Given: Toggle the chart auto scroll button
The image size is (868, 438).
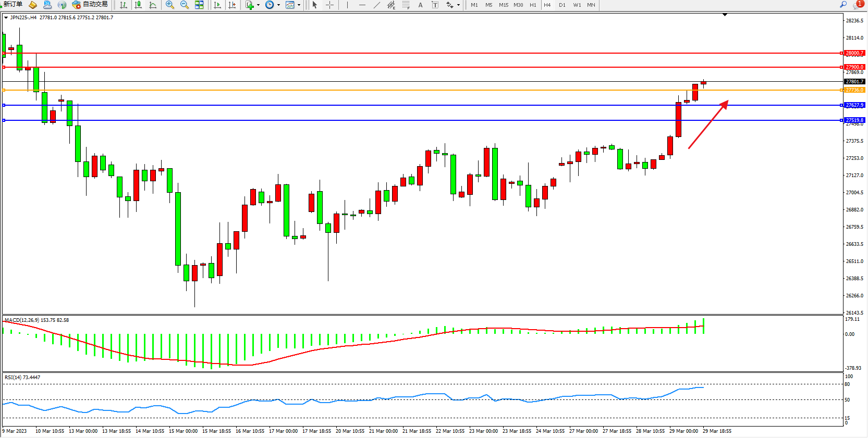Looking at the screenshot, I should click(217, 5).
